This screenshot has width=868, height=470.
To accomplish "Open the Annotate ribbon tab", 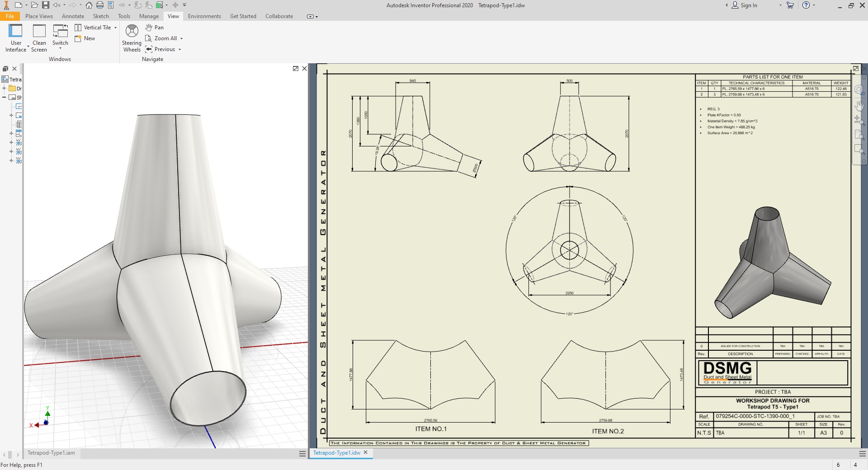I will (73, 16).
